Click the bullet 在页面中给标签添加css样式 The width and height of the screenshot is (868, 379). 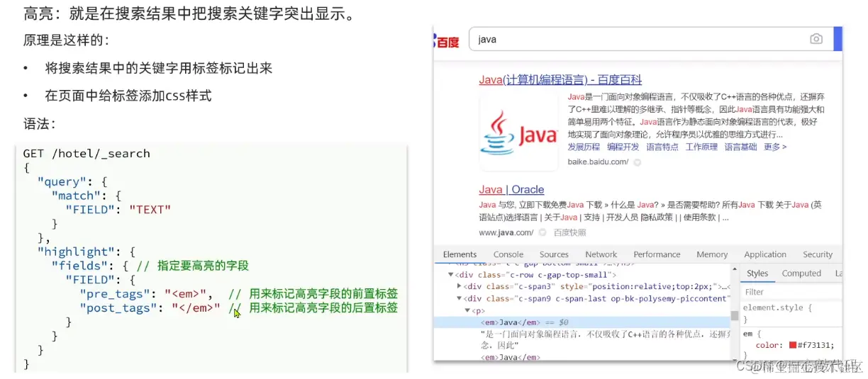point(128,95)
